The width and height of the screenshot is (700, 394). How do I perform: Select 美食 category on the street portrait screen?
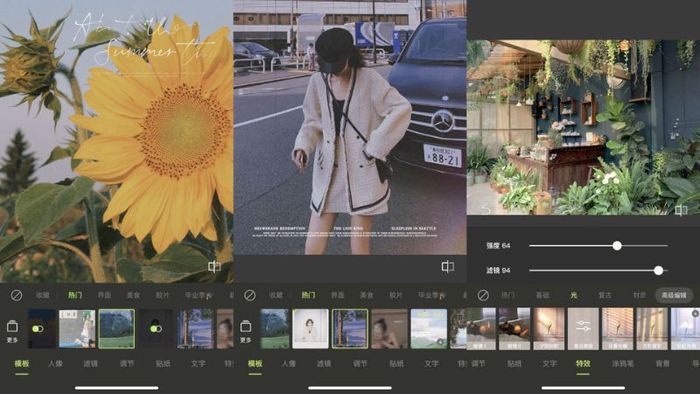(x=367, y=295)
